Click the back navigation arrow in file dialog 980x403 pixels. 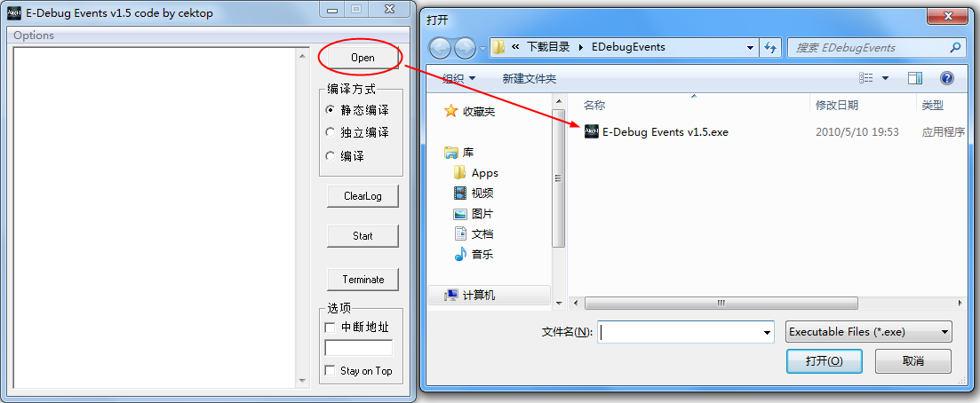coord(440,47)
